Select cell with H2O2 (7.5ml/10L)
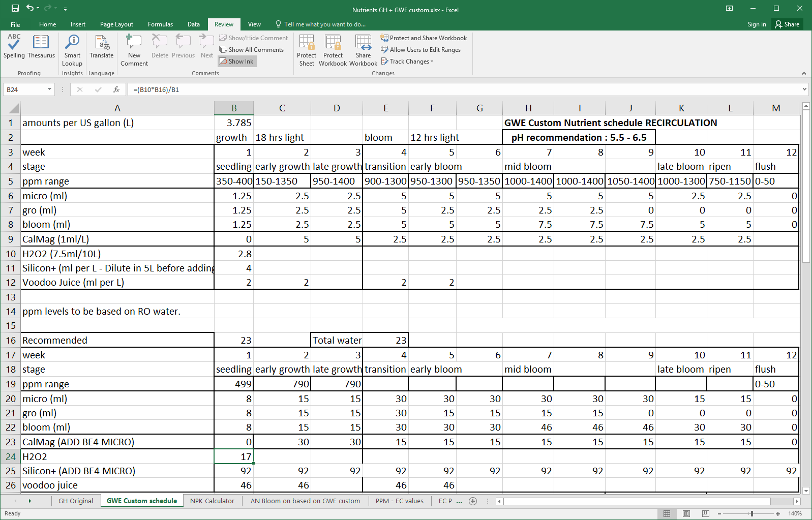Viewport: 812px width, 520px height. pos(117,254)
